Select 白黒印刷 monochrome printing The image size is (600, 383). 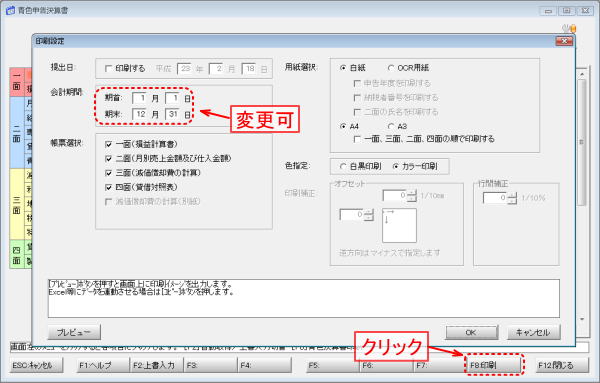tap(343, 166)
